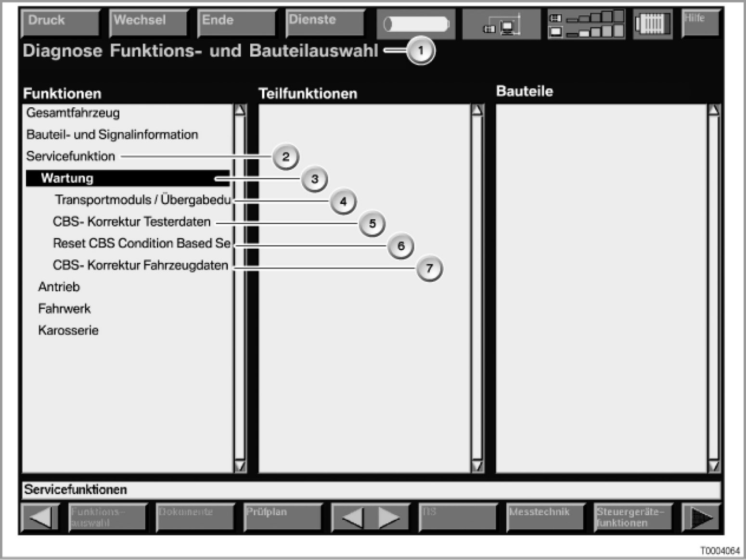Select CBS-Korrektur Testerdaten
The width and height of the screenshot is (746, 560).
(x=131, y=222)
